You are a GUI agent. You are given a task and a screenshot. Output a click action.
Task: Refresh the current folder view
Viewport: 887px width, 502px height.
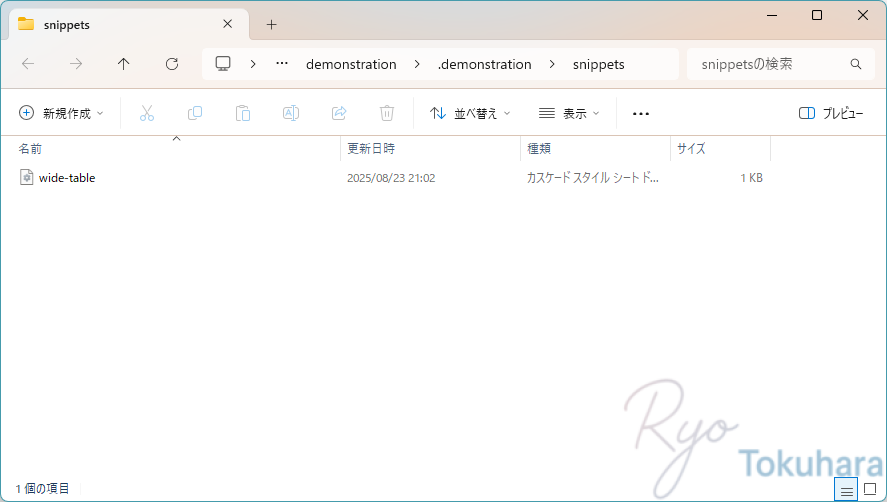click(172, 64)
